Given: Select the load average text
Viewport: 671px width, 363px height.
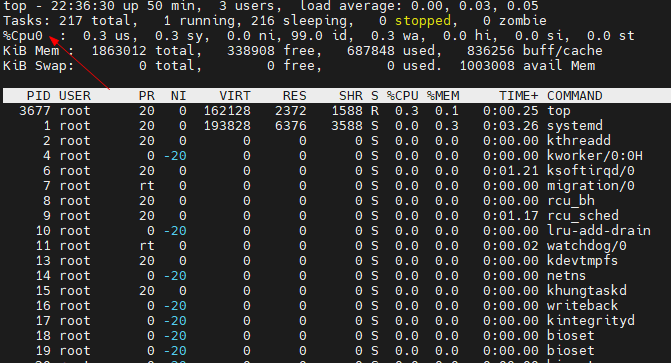Looking at the screenshot, I should (419, 6).
